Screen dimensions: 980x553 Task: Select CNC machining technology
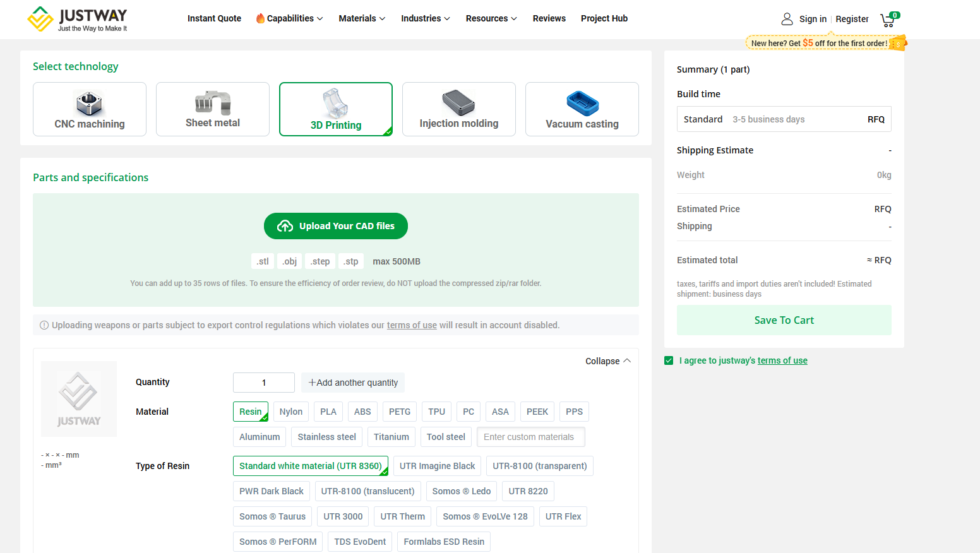[x=90, y=109]
